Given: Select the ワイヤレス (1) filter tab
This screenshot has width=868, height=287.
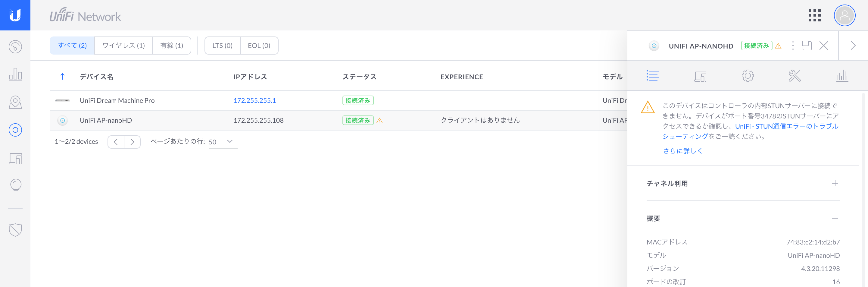Looking at the screenshot, I should (x=123, y=46).
